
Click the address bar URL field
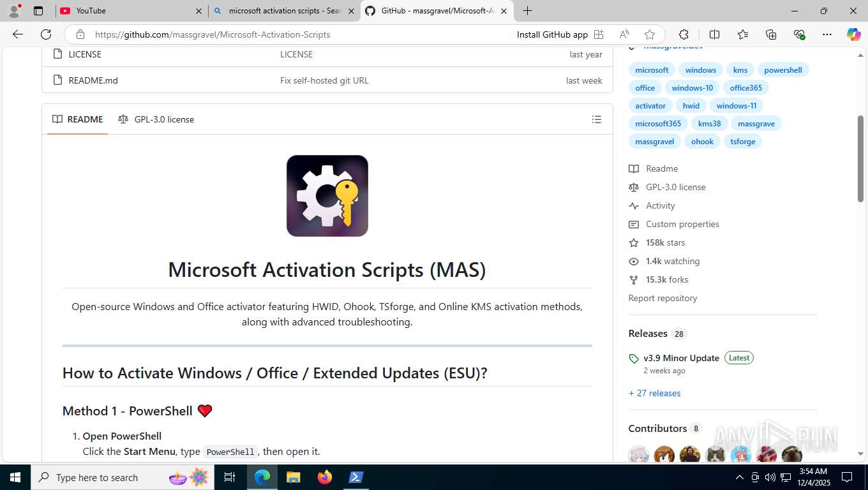tap(300, 34)
